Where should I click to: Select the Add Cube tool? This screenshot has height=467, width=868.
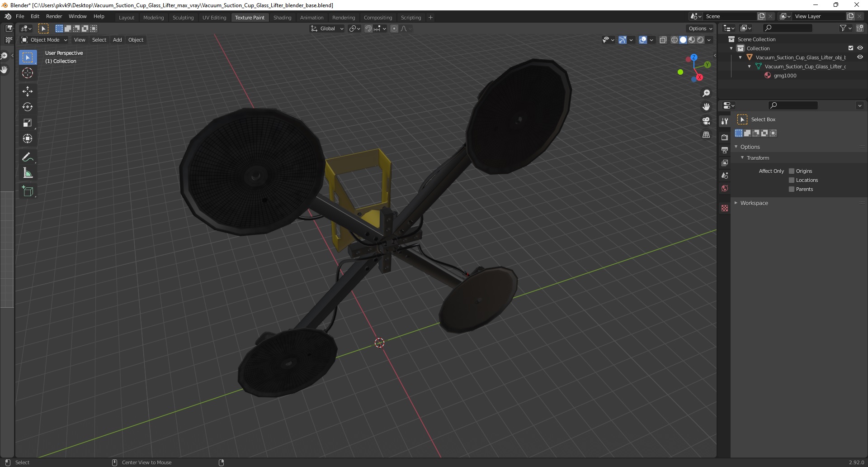(x=28, y=191)
